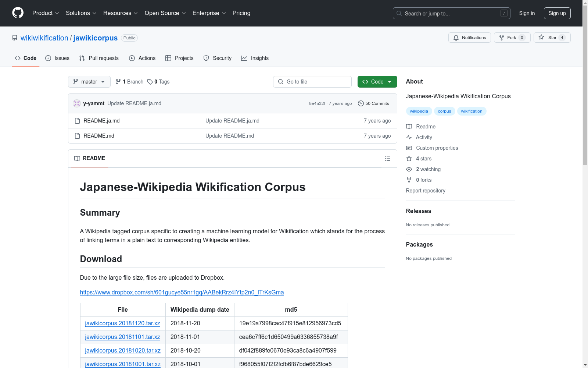Click the book icon beside Readme

[x=409, y=127]
